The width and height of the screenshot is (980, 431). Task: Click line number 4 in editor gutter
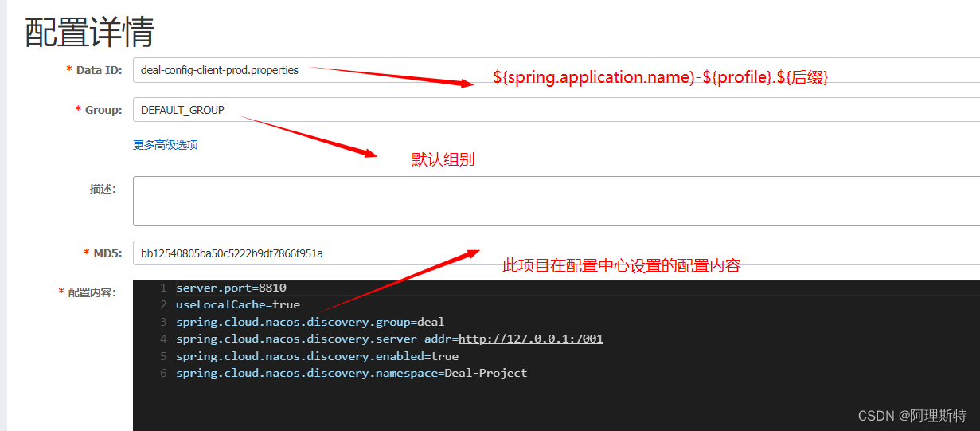click(163, 339)
